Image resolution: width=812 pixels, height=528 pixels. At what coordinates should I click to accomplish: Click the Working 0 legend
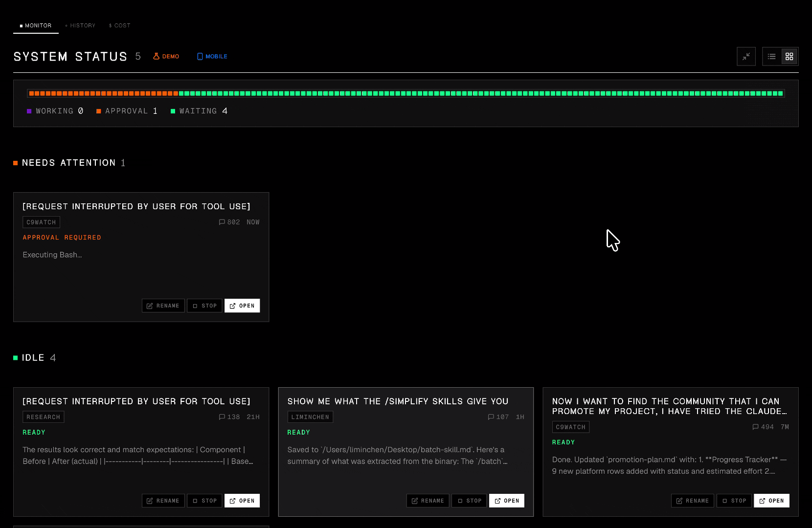click(x=55, y=111)
